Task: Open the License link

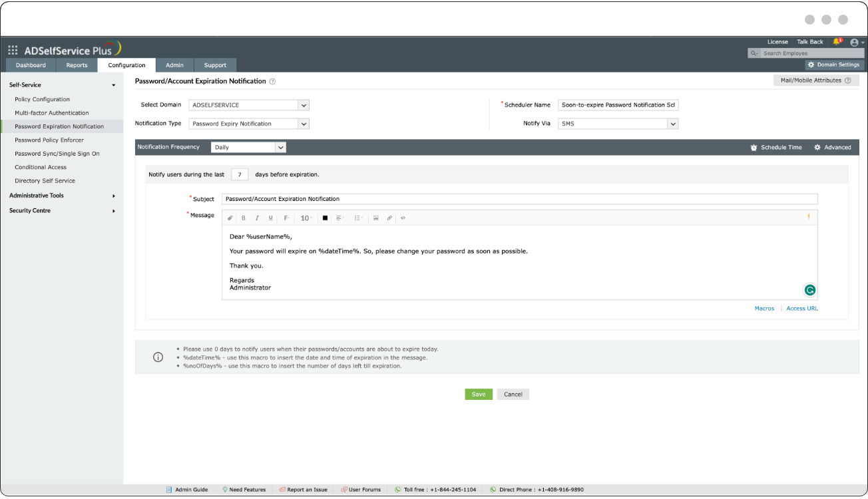Action: pyautogui.click(x=777, y=42)
